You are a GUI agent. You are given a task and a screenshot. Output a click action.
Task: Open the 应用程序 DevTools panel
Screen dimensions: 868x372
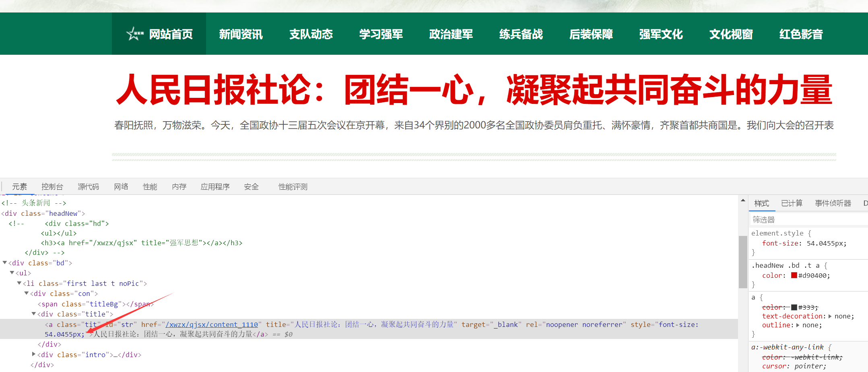pyautogui.click(x=215, y=186)
